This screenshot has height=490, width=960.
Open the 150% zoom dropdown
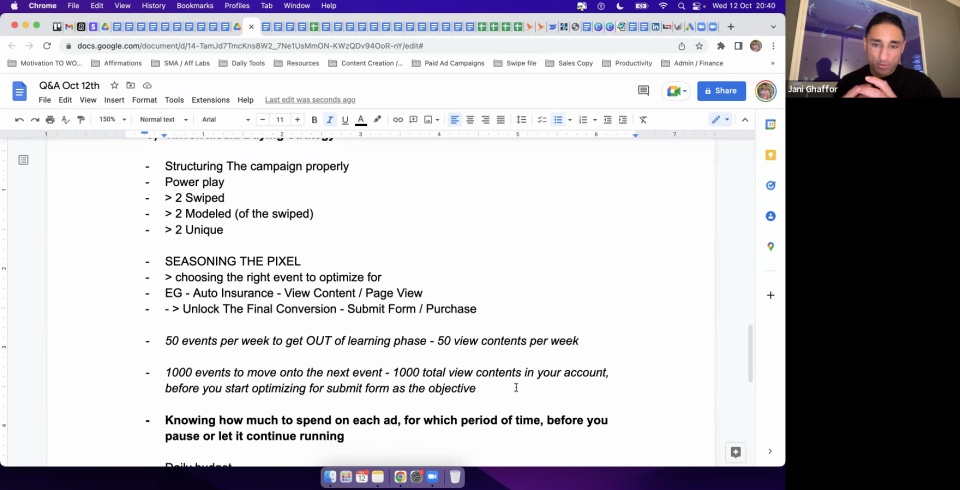(x=113, y=119)
